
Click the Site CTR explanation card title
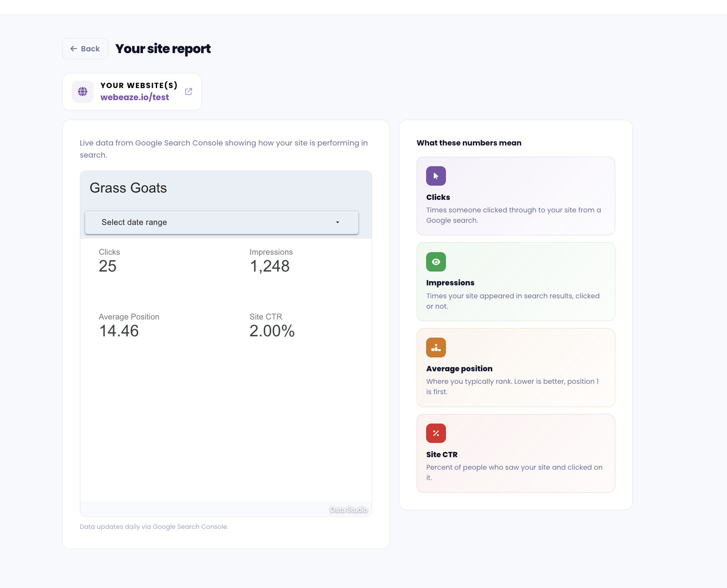(x=442, y=455)
